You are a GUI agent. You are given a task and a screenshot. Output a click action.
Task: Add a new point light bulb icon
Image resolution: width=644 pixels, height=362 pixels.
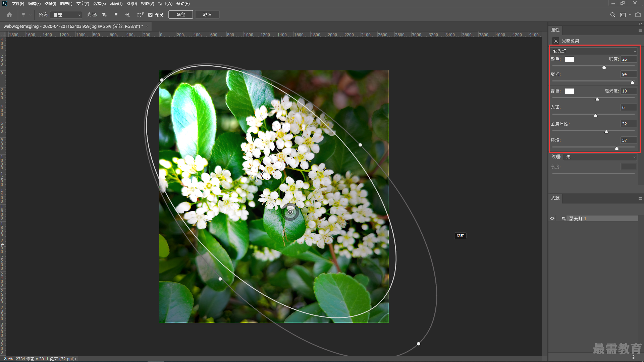(x=116, y=15)
